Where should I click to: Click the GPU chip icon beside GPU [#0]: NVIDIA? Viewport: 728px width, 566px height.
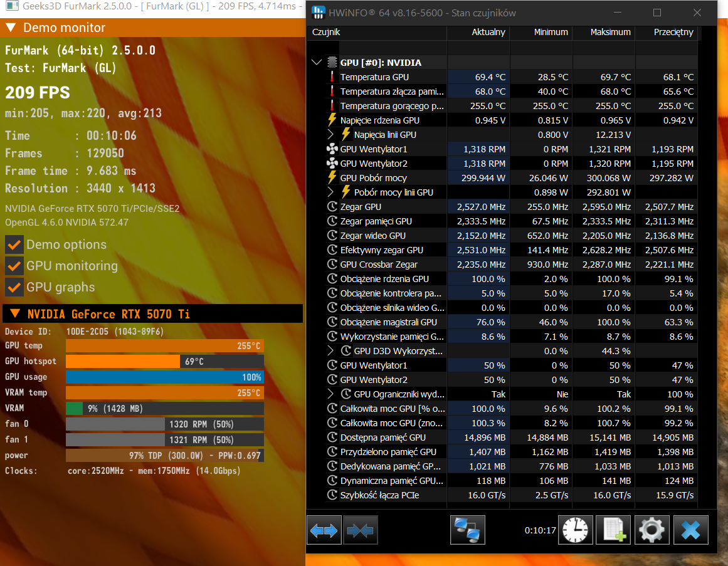(x=332, y=62)
